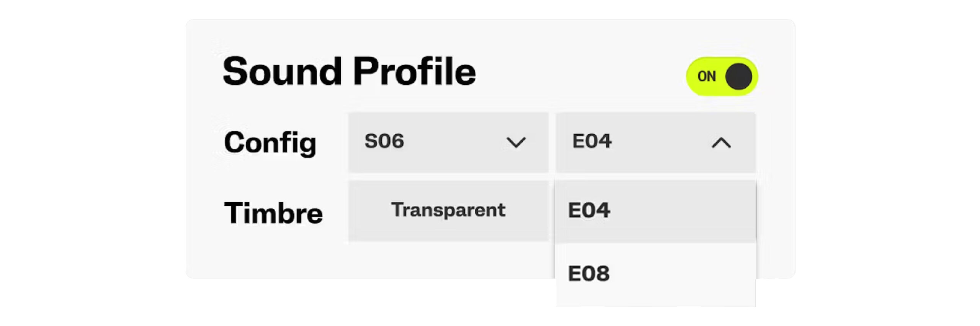Click the Sound Profile heading
Screen dimensions: 980x326
point(349,72)
